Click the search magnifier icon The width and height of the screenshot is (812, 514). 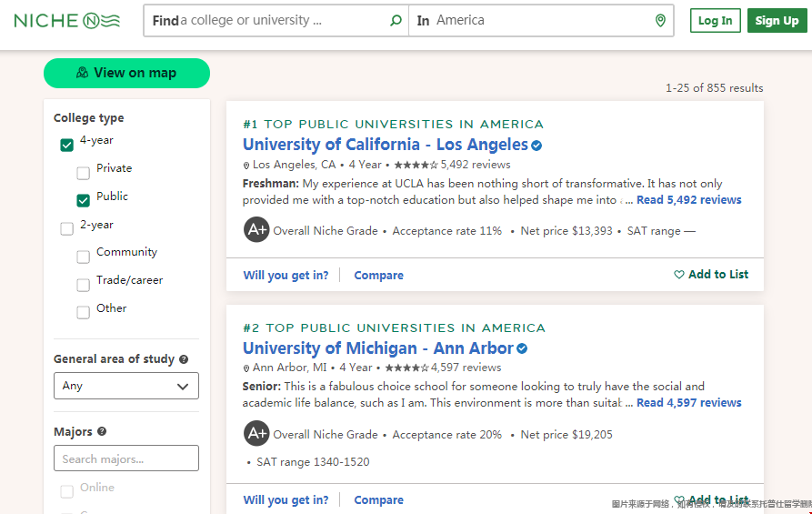pyautogui.click(x=396, y=21)
